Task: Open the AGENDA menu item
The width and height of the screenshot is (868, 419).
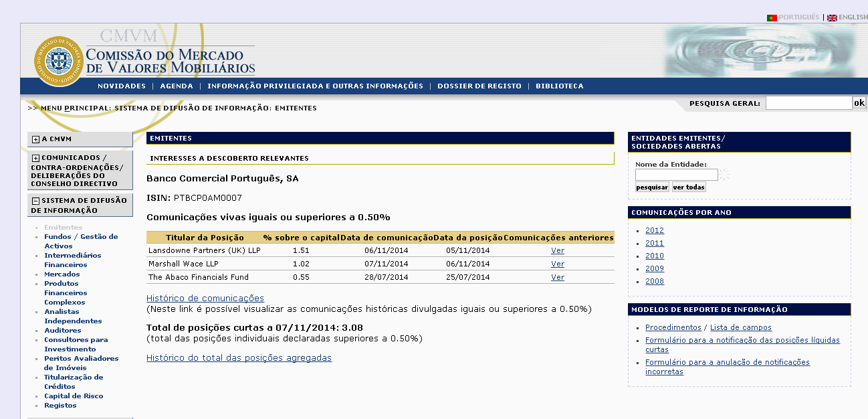Action: click(177, 86)
